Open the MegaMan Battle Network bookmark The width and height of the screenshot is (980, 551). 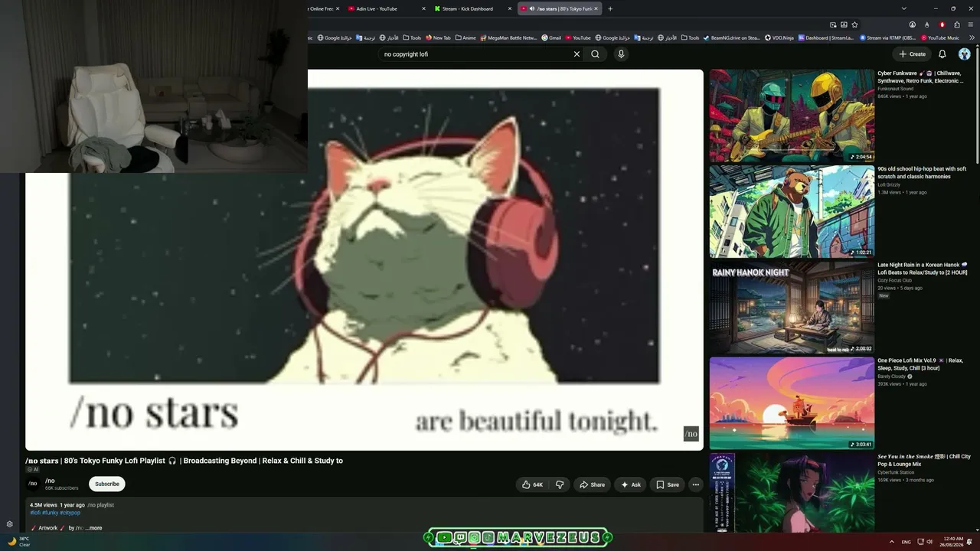click(508, 37)
